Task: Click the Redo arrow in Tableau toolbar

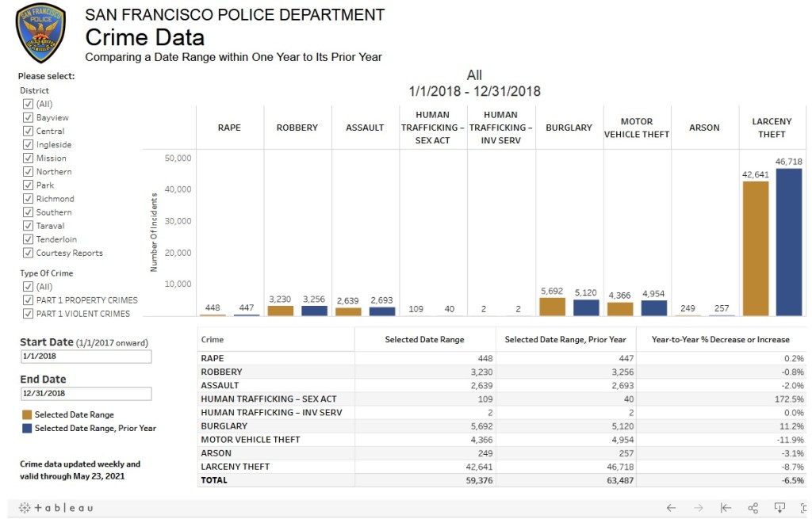Action: pos(699,507)
